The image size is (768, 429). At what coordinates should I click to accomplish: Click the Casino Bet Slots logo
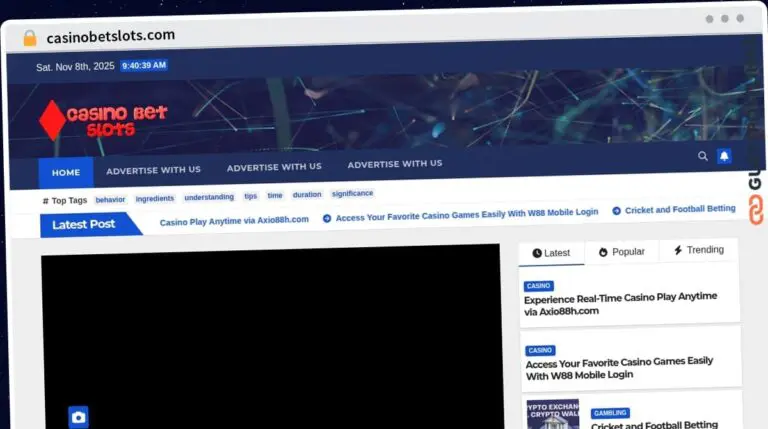tap(103, 121)
